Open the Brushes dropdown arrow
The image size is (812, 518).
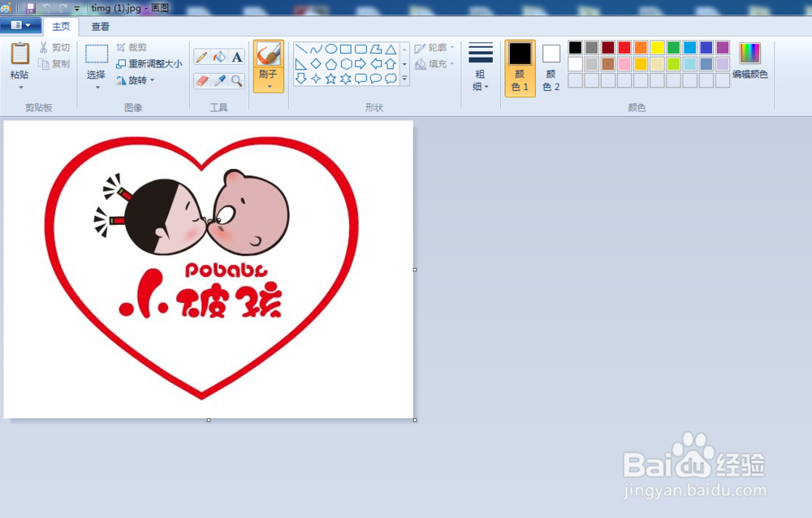[270, 87]
